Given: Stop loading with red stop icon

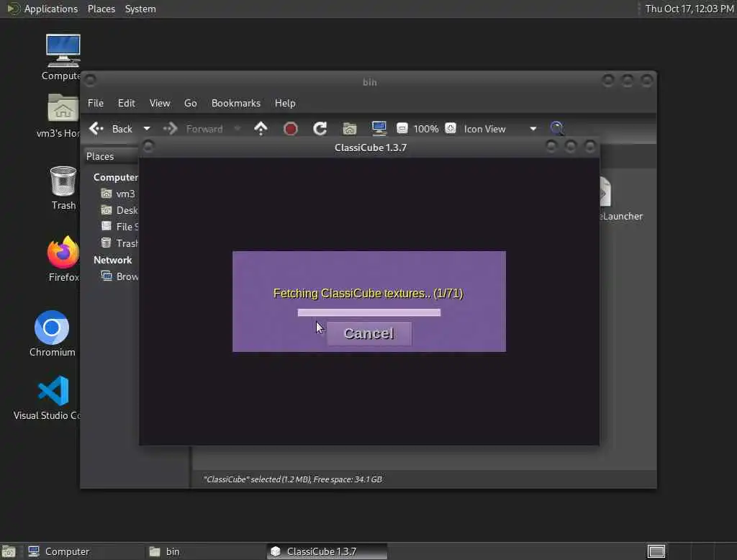Looking at the screenshot, I should (291, 128).
